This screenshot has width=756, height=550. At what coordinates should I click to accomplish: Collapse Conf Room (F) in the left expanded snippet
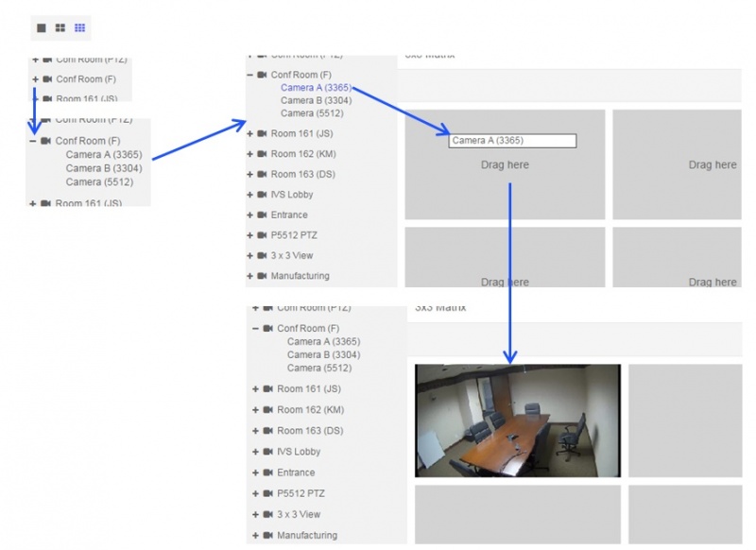[33, 141]
